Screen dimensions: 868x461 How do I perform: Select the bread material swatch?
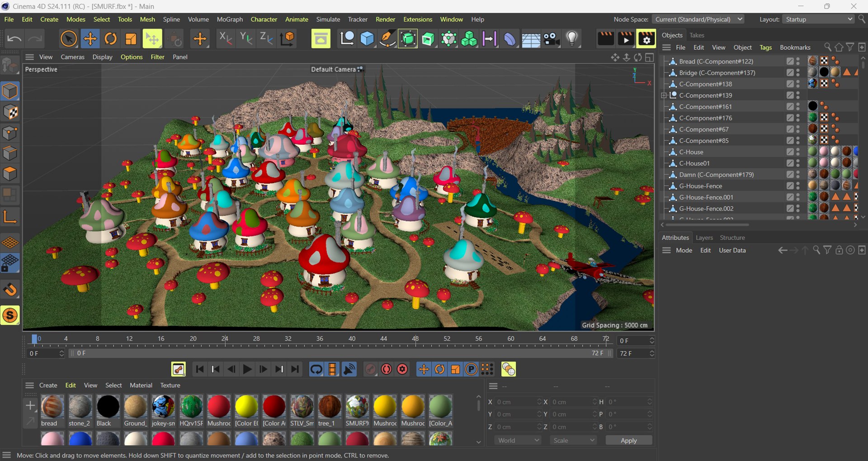point(52,407)
